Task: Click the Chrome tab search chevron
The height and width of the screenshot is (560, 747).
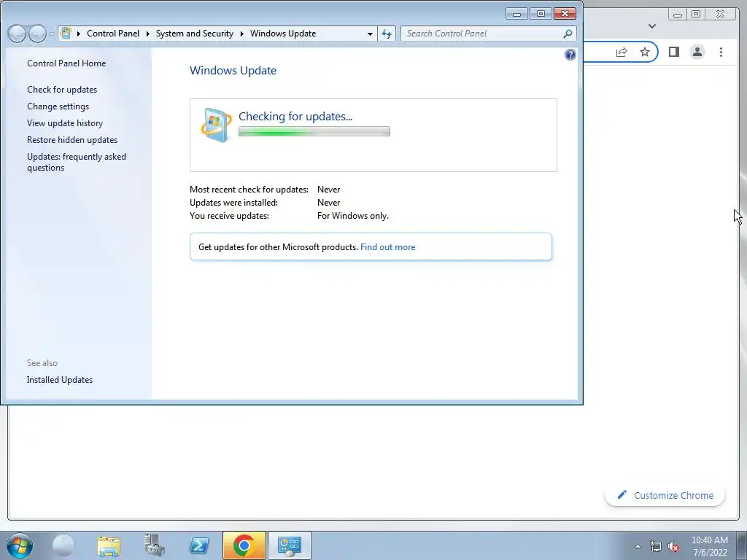Action: click(652, 26)
